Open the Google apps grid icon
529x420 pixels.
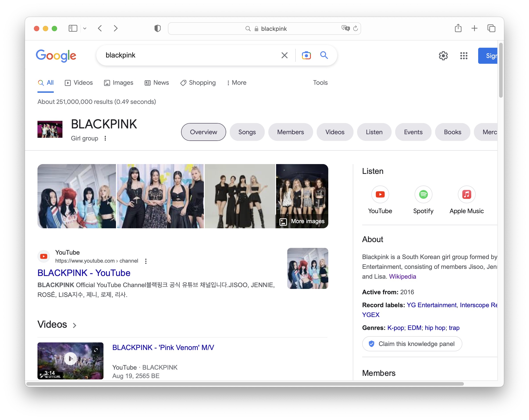pyautogui.click(x=463, y=56)
